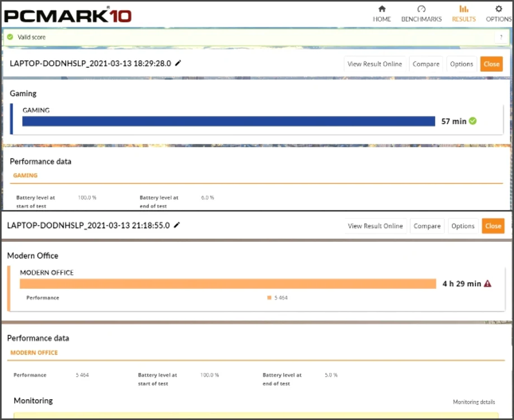Click the LAPTOP-DODNHSLP_2021-03-13 21:18:55.0 title
The height and width of the screenshot is (420, 514).
tap(88, 225)
